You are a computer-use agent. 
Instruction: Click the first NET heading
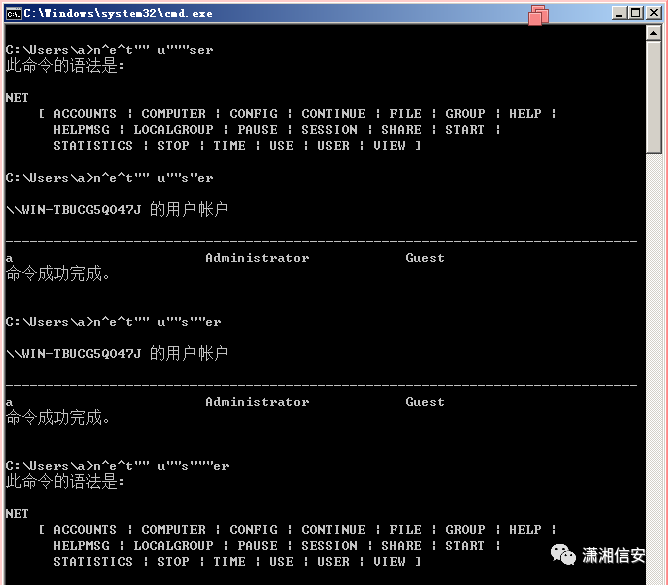coord(17,98)
